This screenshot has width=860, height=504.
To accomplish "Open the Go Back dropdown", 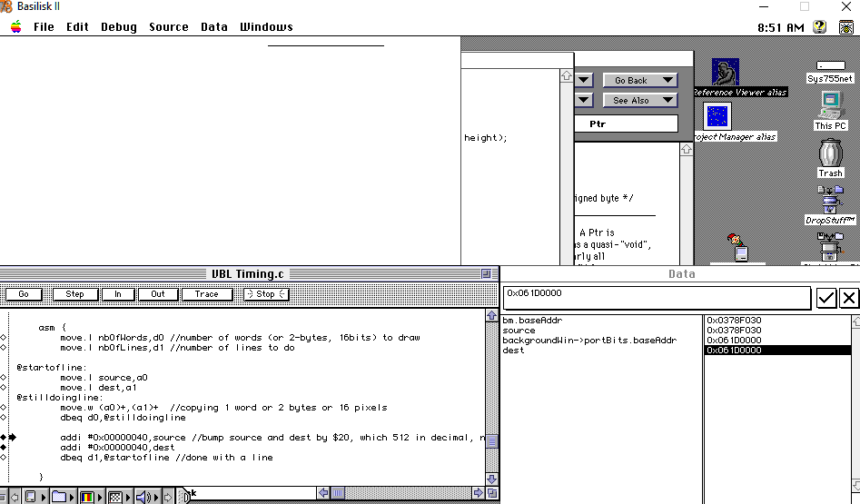I will pos(640,80).
